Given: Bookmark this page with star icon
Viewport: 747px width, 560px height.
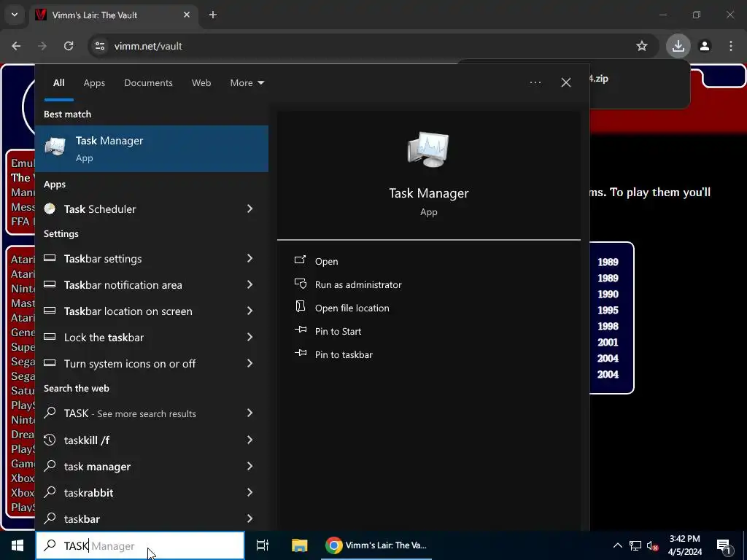Looking at the screenshot, I should click(x=642, y=46).
